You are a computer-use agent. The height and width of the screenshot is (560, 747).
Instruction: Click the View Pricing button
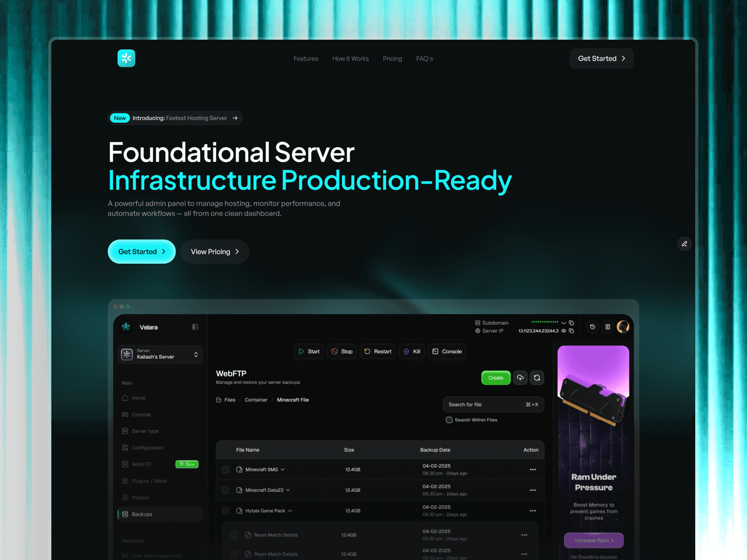coord(215,252)
